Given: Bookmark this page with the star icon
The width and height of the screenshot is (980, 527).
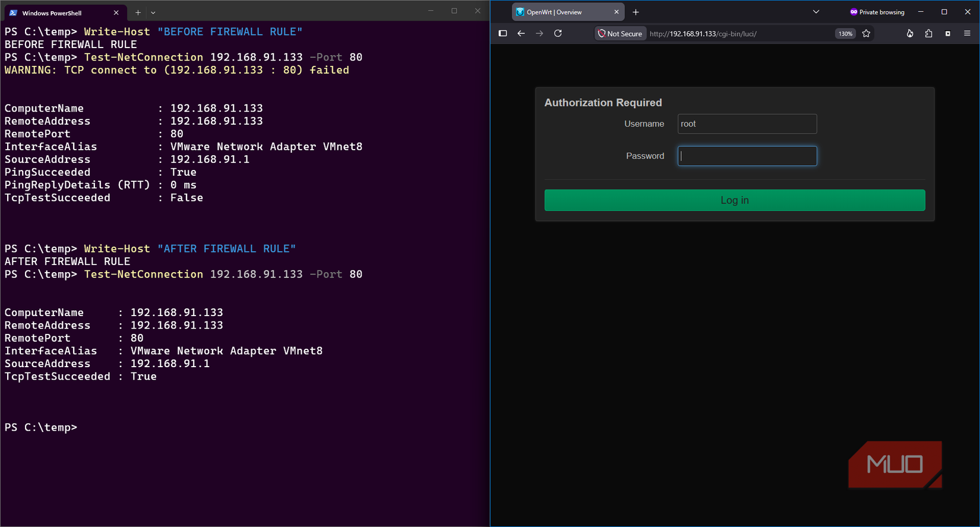Looking at the screenshot, I should (x=866, y=33).
